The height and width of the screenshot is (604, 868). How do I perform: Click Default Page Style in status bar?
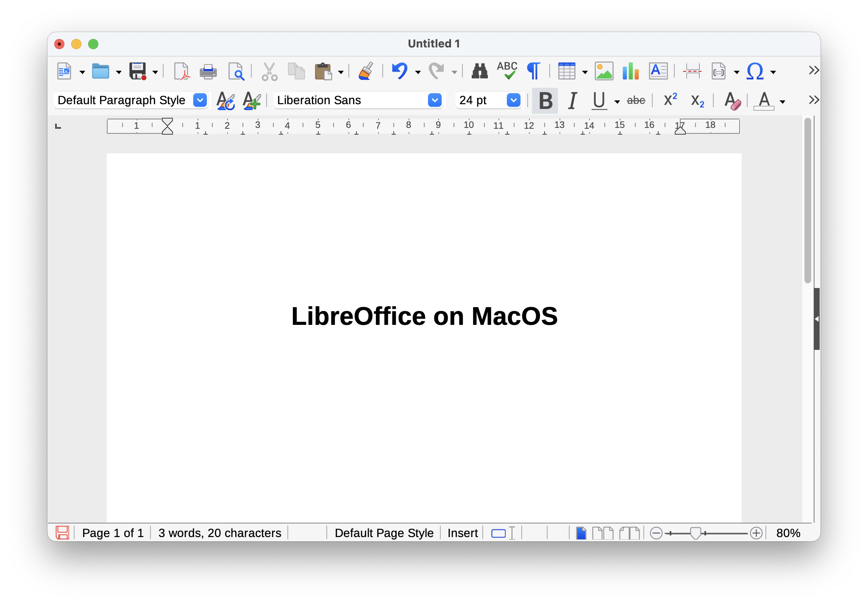tap(383, 533)
